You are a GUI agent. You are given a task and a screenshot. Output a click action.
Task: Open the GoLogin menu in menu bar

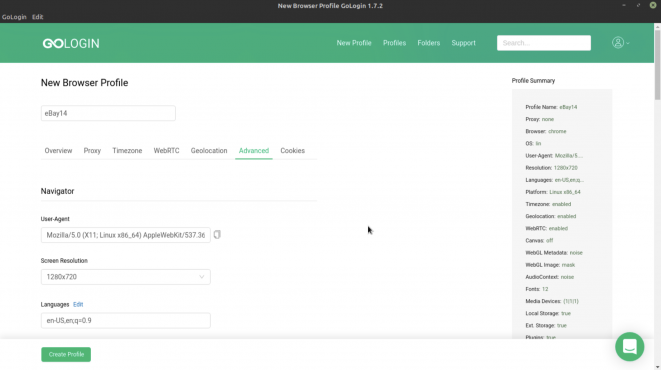[14, 17]
